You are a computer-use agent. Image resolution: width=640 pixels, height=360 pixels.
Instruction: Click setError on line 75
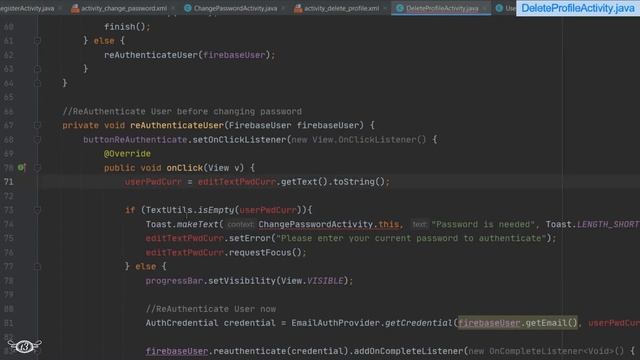250,238
